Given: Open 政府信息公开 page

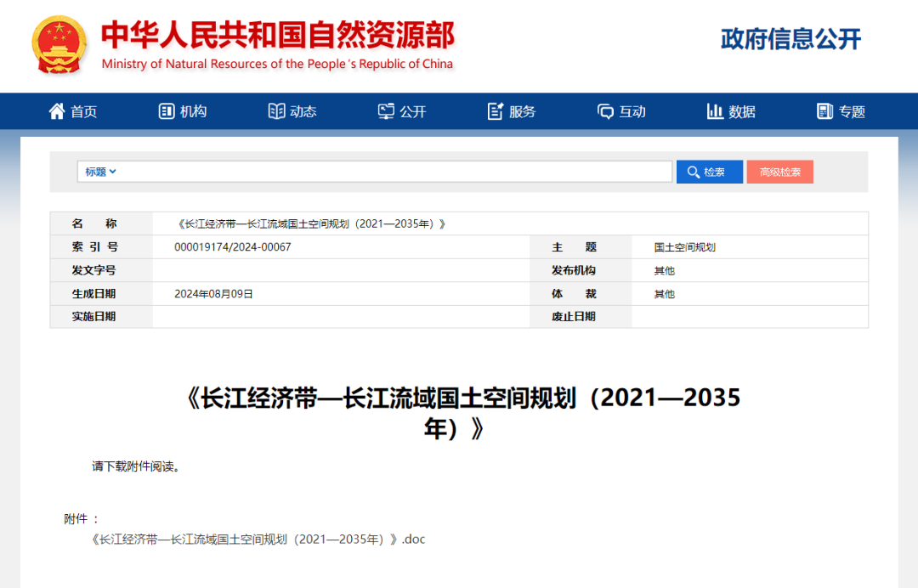Looking at the screenshot, I should 789,38.
